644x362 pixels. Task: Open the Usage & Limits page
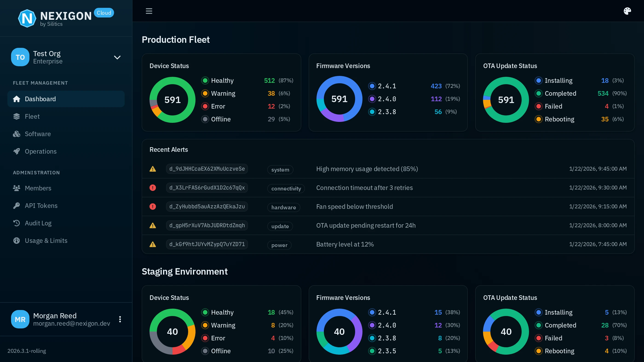[x=66, y=241]
